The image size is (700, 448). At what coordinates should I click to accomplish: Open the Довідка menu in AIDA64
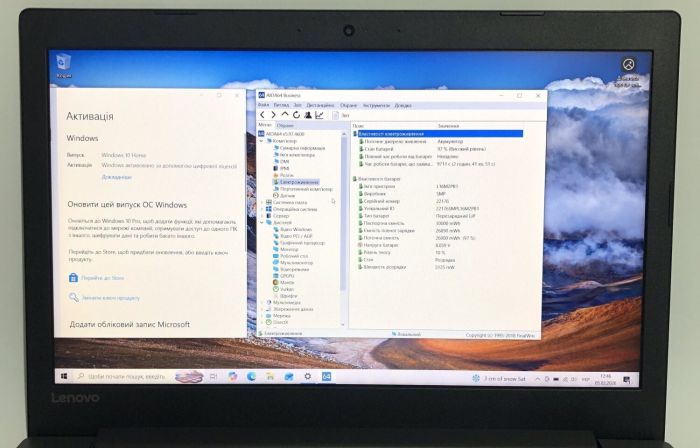pyautogui.click(x=402, y=104)
